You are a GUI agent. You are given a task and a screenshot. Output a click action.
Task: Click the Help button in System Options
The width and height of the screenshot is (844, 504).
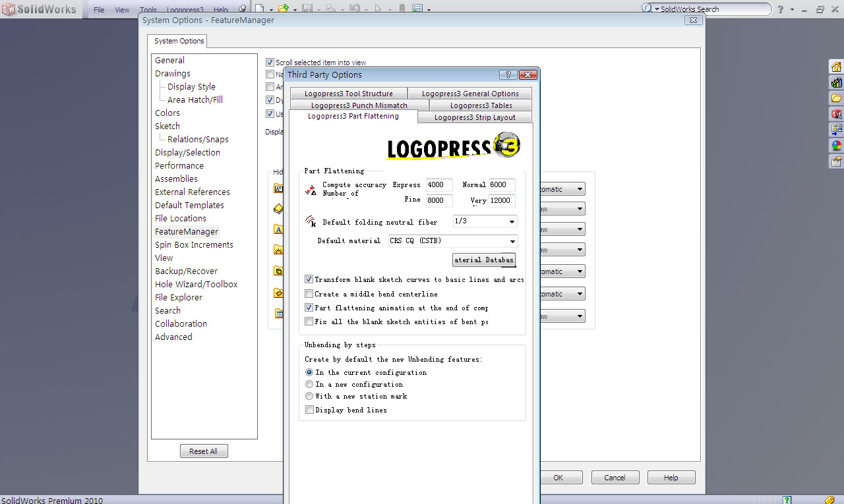tap(671, 478)
